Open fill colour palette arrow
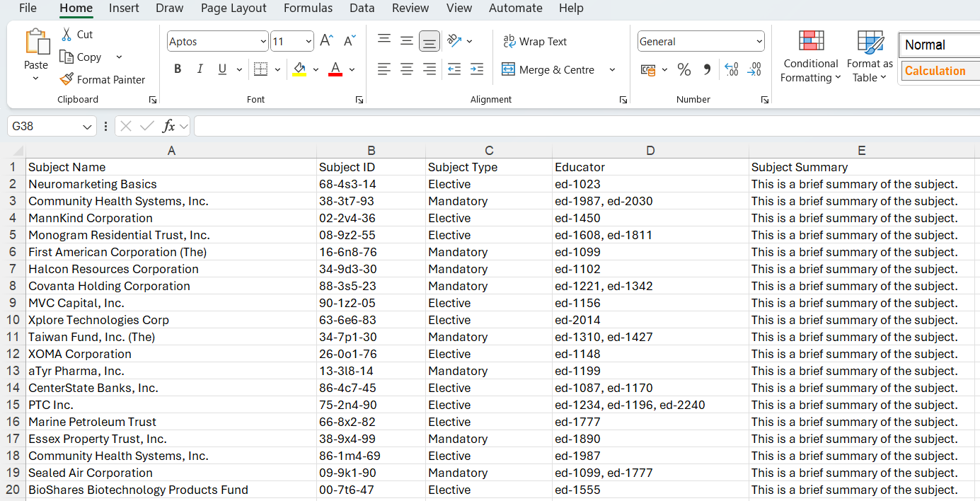The width and height of the screenshot is (980, 501). pos(316,69)
